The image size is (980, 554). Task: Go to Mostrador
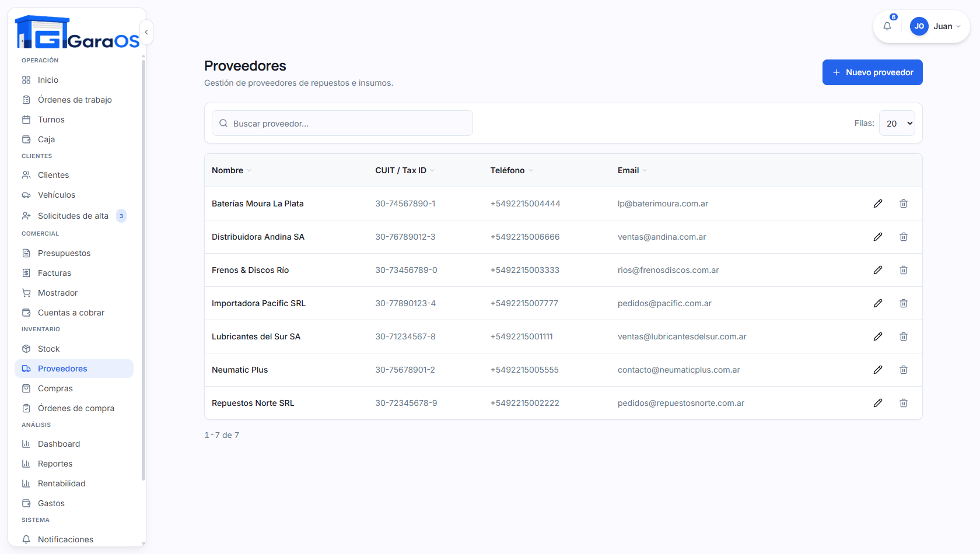[x=74, y=293]
